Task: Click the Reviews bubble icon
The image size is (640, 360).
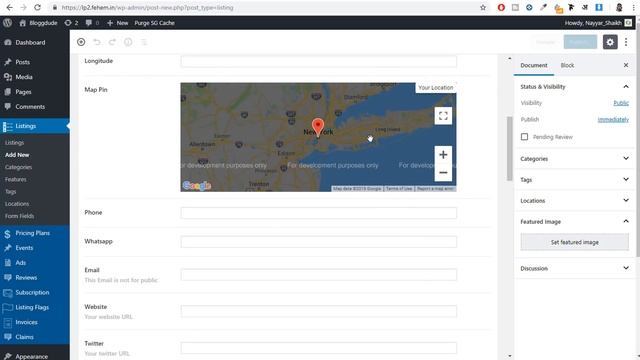Action: [7, 278]
